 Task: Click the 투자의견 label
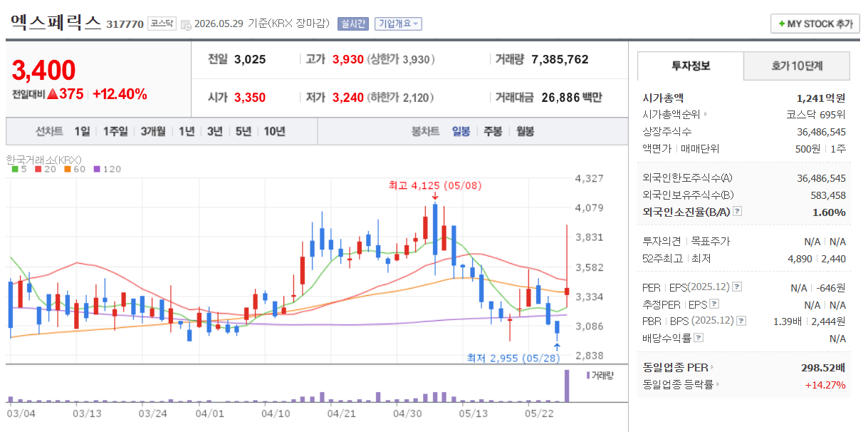pyautogui.click(x=662, y=242)
